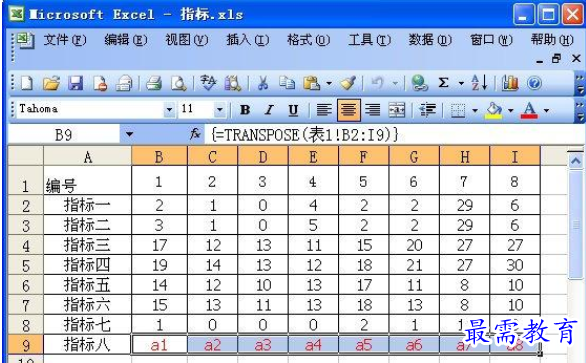Open Print Preview magnifier icon
This screenshot has height=363, width=586.
[x=178, y=83]
